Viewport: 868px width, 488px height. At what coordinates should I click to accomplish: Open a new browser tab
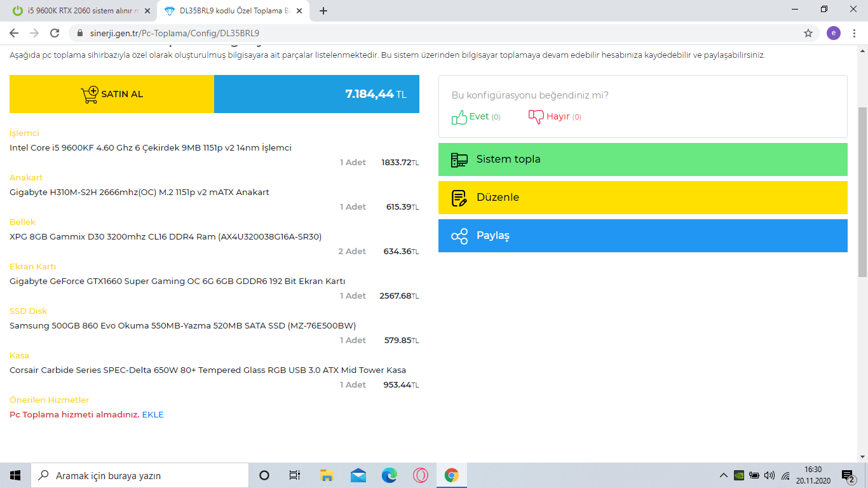[x=323, y=11]
